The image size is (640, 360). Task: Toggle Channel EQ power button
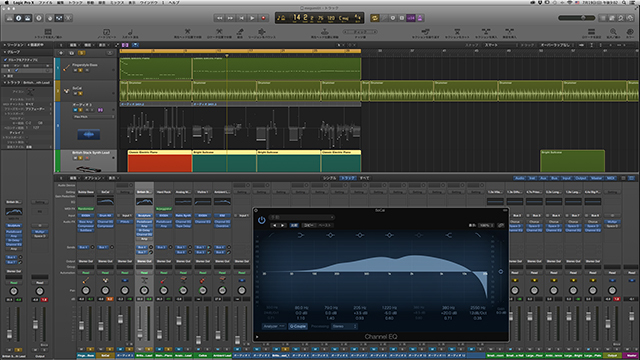pos(262,220)
